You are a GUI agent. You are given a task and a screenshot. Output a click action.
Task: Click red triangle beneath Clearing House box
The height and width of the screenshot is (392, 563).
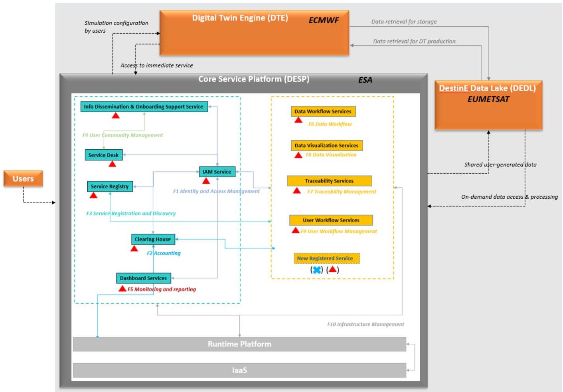pos(134,248)
